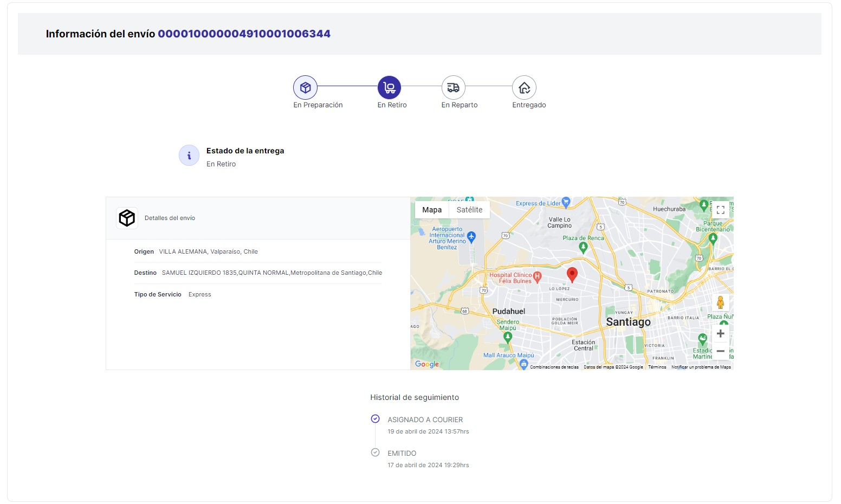The height and width of the screenshot is (504, 841).
Task: Switch to the Mapa tab
Action: [x=431, y=209]
